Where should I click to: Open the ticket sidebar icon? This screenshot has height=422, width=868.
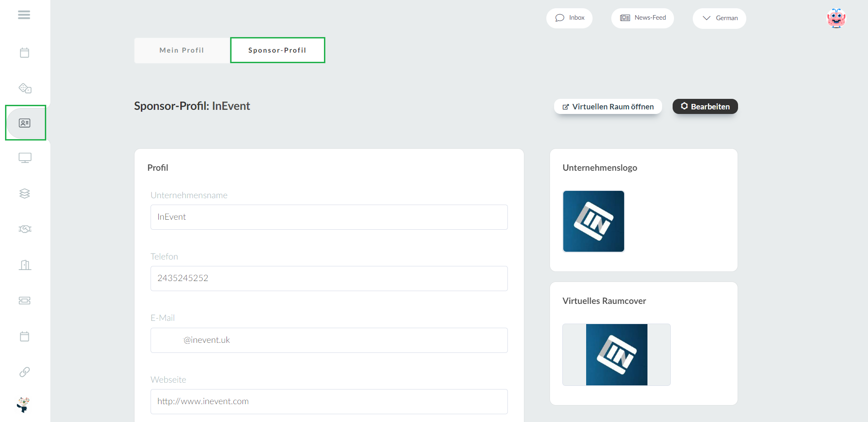pyautogui.click(x=25, y=301)
